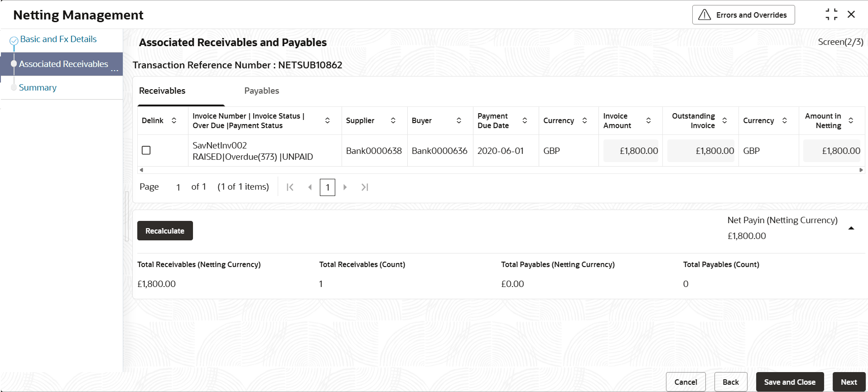Go to next page icon
Viewport: 868px width, 392px height.
click(x=345, y=187)
